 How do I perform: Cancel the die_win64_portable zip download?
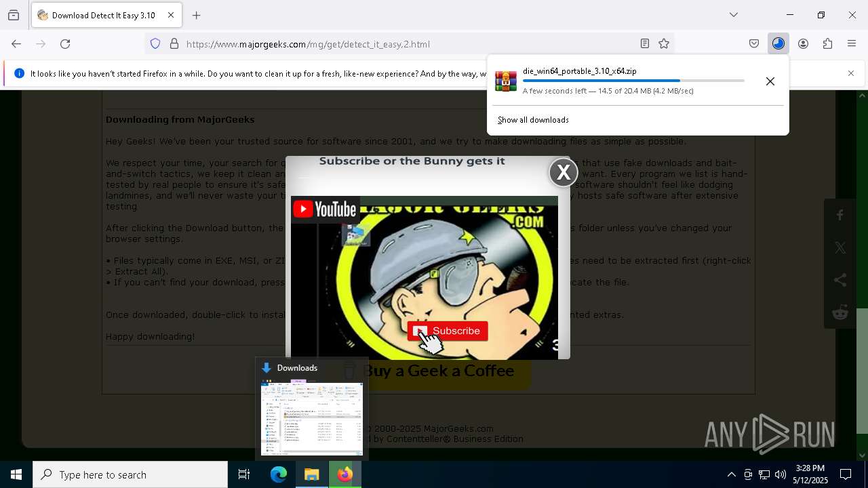[770, 81]
